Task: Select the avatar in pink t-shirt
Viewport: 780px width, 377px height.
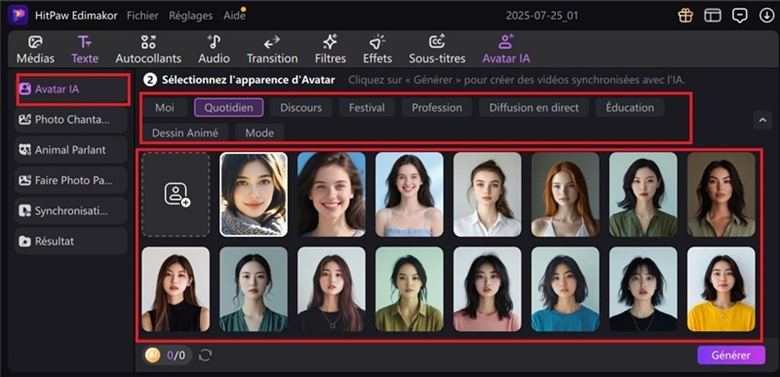Action: 488,289
